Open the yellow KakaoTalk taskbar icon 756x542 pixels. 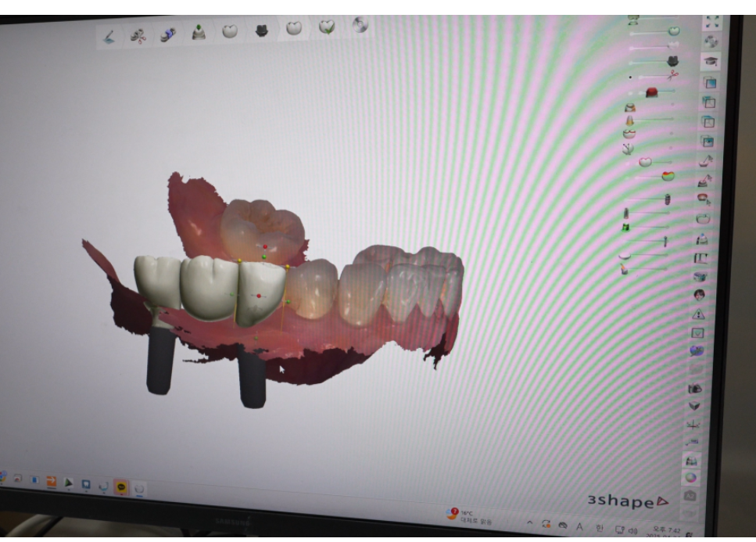click(x=121, y=486)
